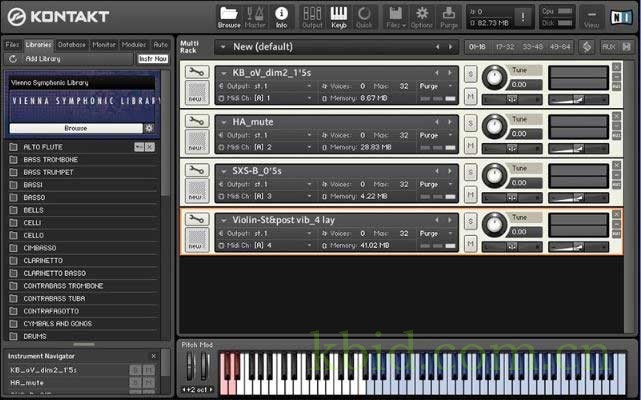Show the Output mixer section
Viewport: 641px width, 400px height.
point(312,16)
